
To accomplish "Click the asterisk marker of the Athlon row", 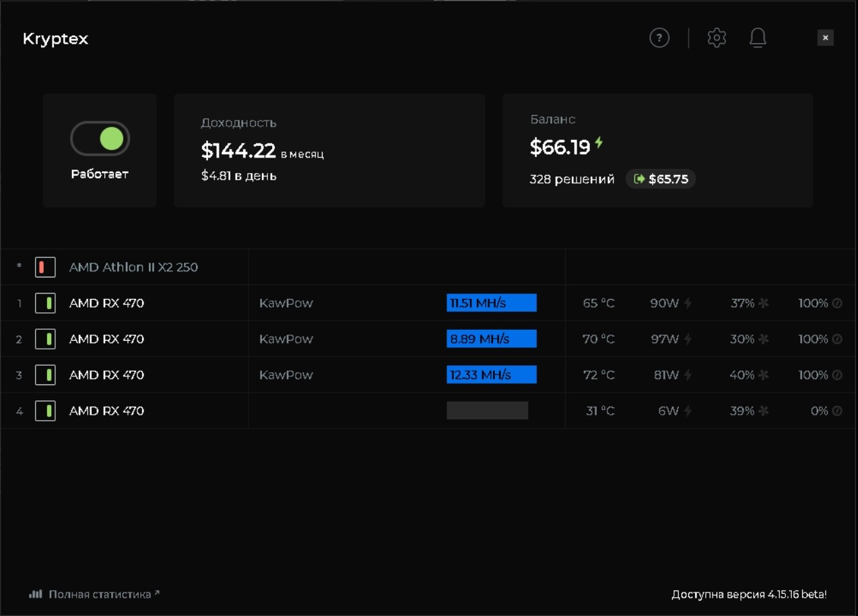I will [19, 267].
